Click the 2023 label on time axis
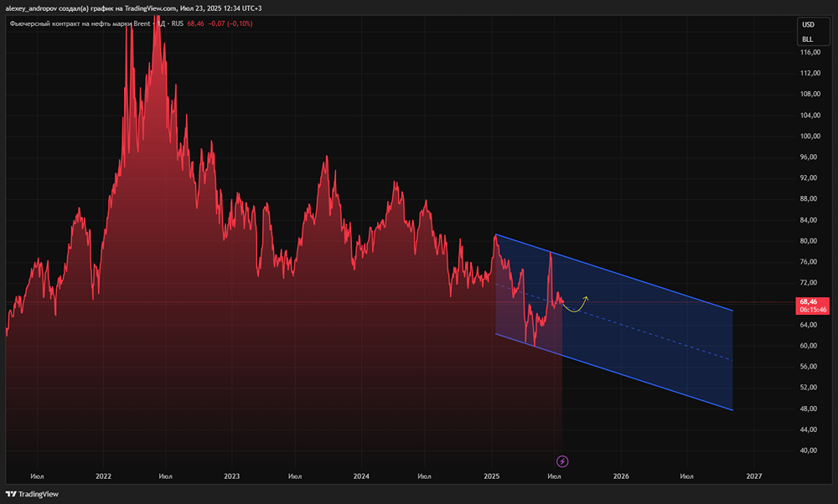The image size is (838, 504). pos(232,476)
